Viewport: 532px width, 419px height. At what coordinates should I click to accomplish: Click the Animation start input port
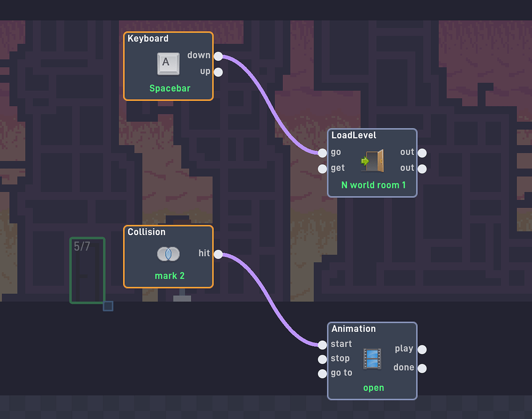point(322,345)
